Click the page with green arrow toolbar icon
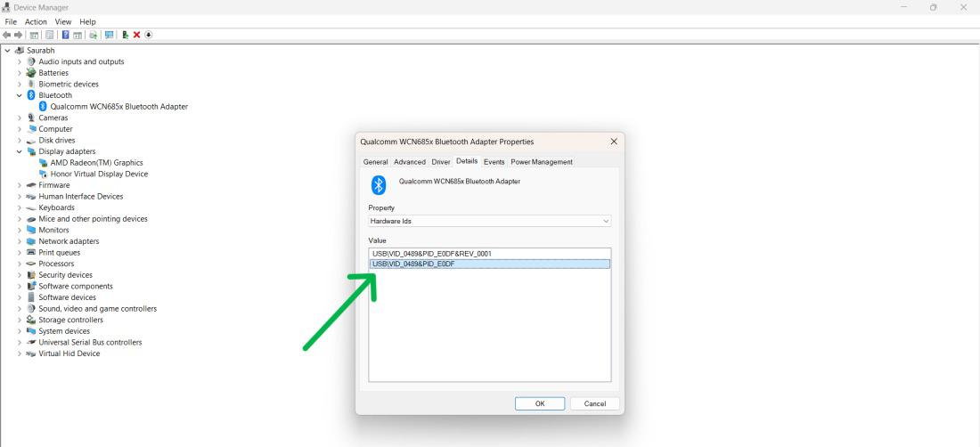Screen dimensions: 980x447 coord(94,35)
